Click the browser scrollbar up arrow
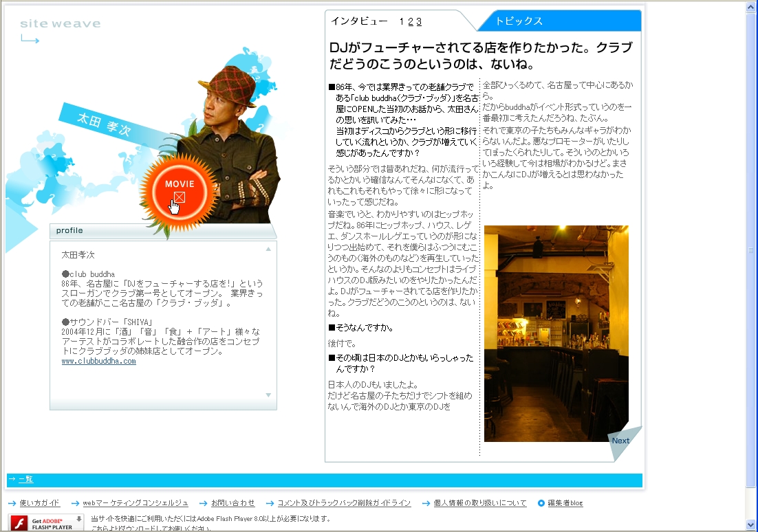Image resolution: width=758 pixels, height=532 pixels. [751, 6]
